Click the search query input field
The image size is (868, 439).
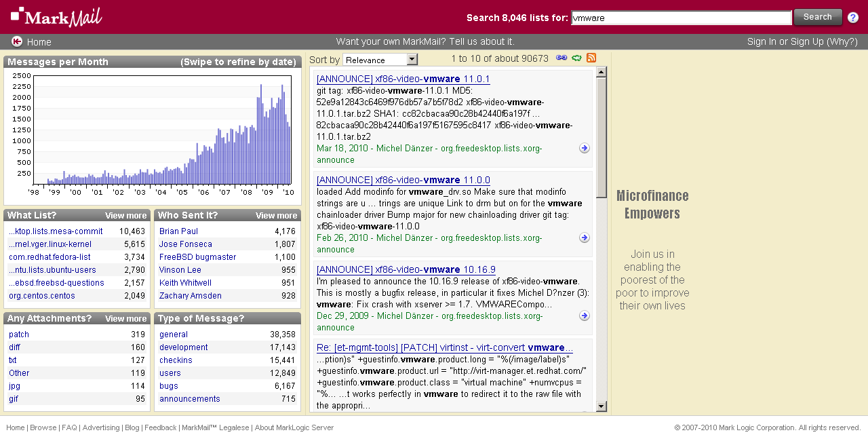[x=682, y=18]
